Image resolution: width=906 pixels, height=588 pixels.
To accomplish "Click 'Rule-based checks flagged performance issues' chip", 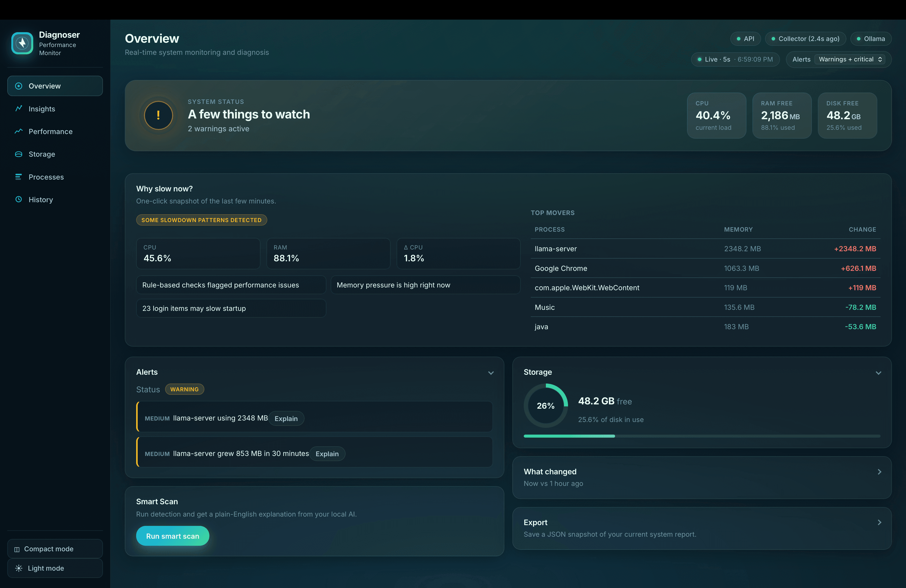I will click(231, 285).
